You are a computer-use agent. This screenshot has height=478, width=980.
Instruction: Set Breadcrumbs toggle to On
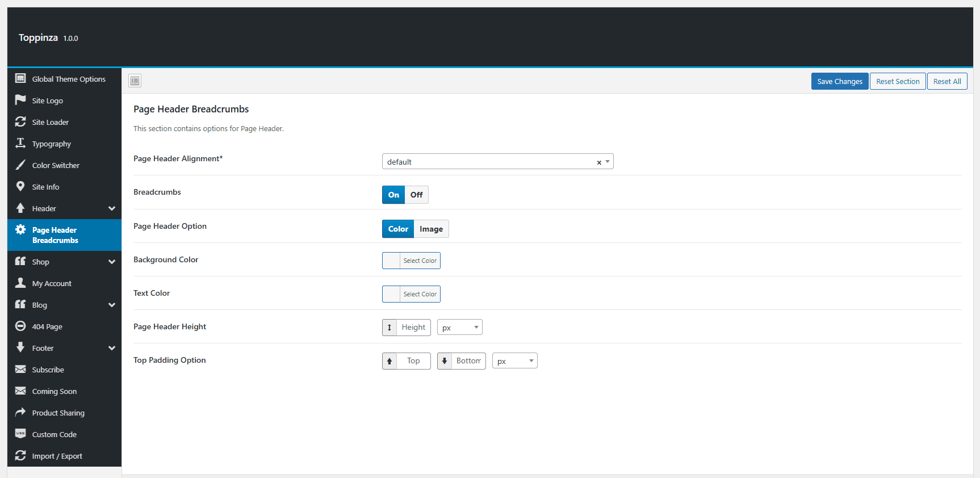(393, 195)
